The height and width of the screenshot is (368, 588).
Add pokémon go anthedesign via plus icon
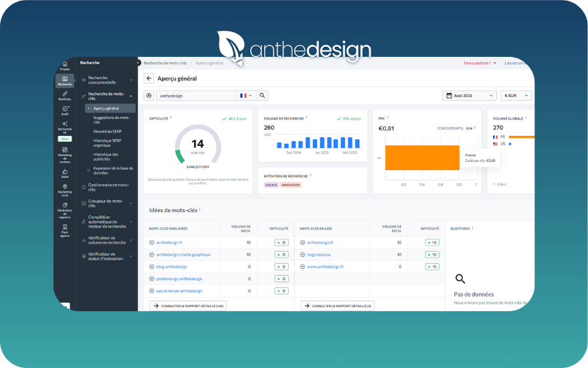pyautogui.click(x=152, y=279)
